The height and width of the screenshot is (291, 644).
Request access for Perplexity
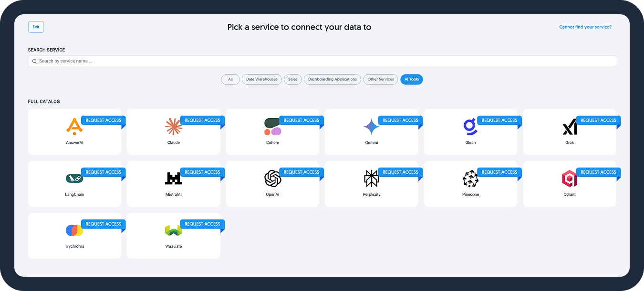[400, 172]
